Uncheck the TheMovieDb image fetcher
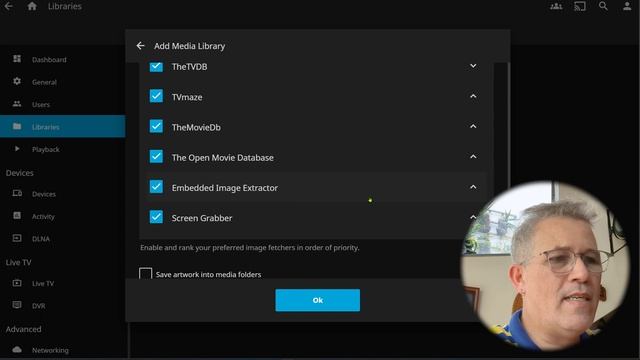This screenshot has width=640, height=360. (x=156, y=127)
